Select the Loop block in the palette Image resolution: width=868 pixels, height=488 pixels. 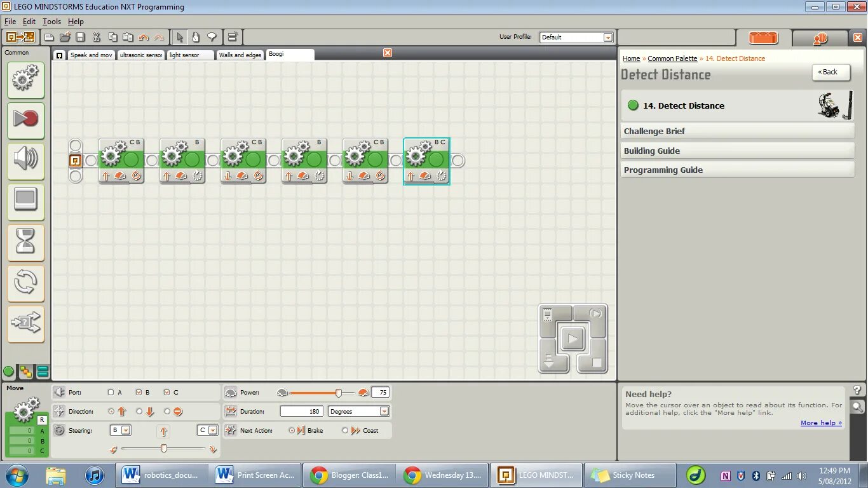click(25, 283)
